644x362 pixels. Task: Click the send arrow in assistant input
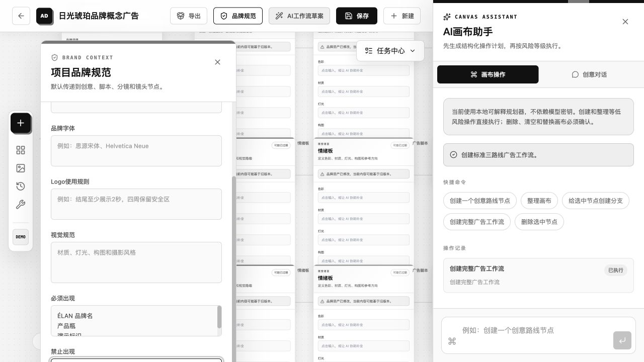pos(622,340)
